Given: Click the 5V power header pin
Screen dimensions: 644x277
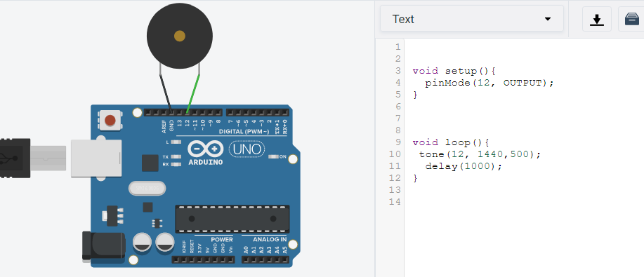Looking at the screenshot, I should point(207,259).
